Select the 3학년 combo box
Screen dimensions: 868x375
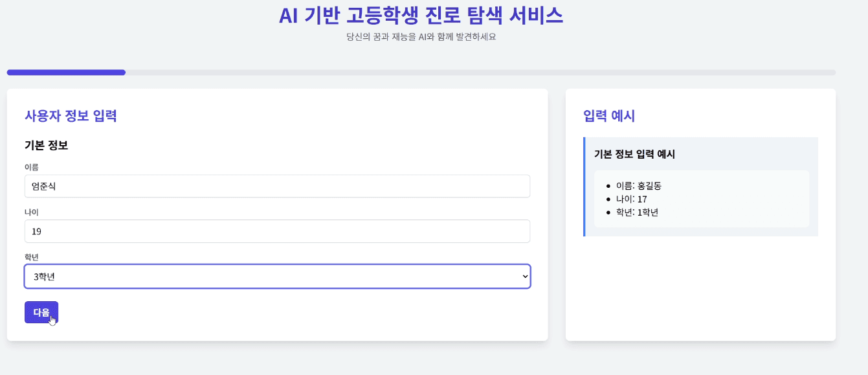[277, 276]
